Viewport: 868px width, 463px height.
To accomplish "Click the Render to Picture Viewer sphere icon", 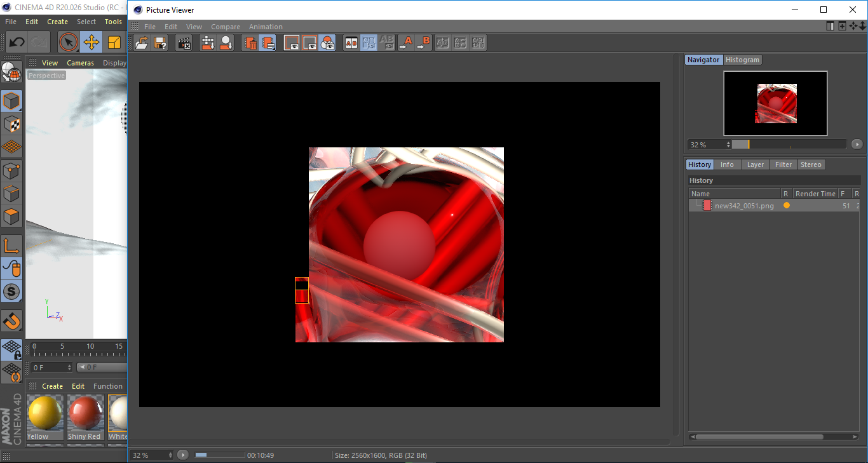I will (x=226, y=43).
